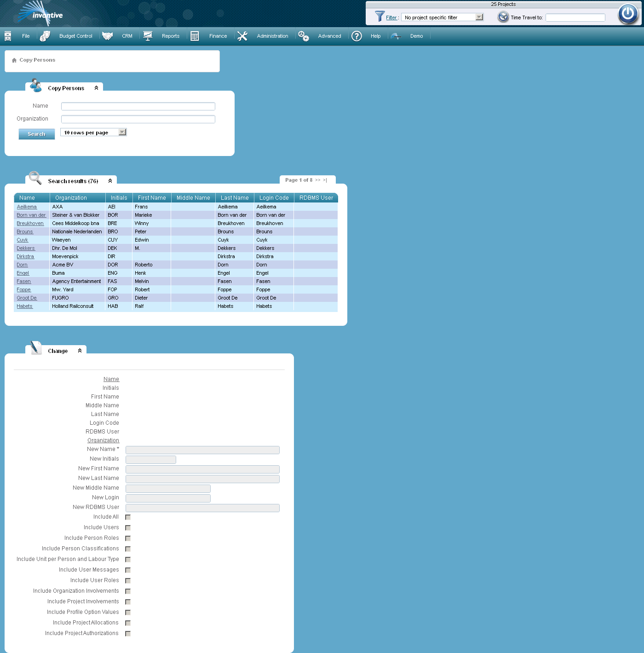Enable the Include All checkbox
The width and height of the screenshot is (644, 653).
(127, 517)
